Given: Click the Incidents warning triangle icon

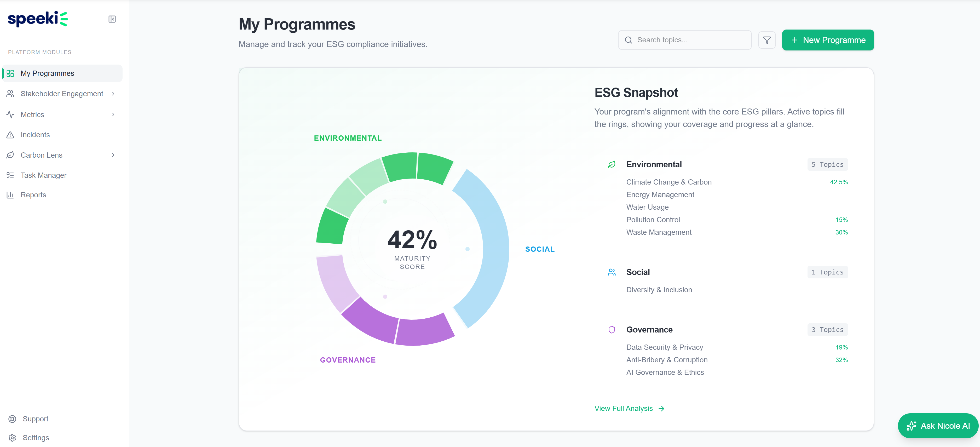Looking at the screenshot, I should (10, 135).
